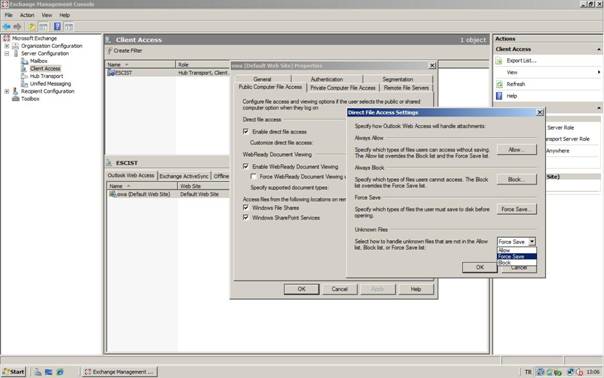The image size is (604, 378).
Task: Open the Action menu
Action: [x=27, y=15]
